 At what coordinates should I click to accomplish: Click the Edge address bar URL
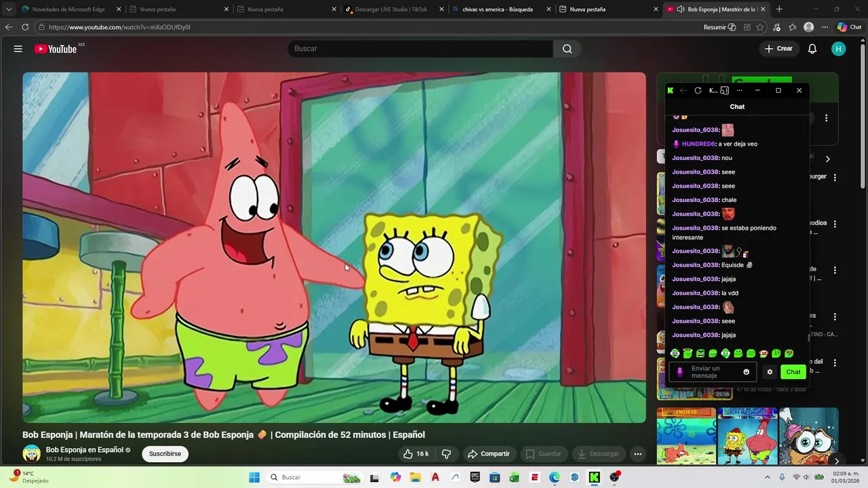click(x=119, y=27)
